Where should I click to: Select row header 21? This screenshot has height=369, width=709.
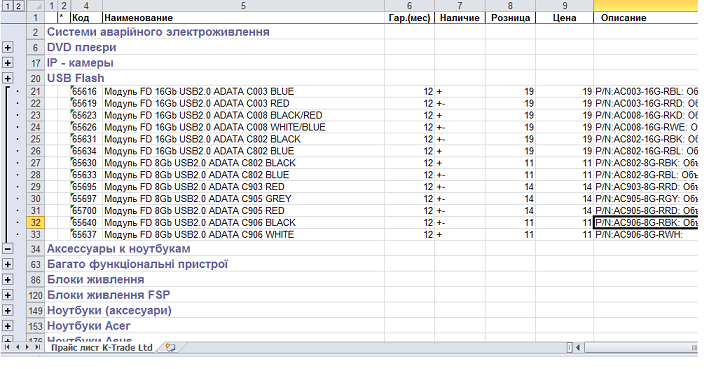pyautogui.click(x=36, y=91)
